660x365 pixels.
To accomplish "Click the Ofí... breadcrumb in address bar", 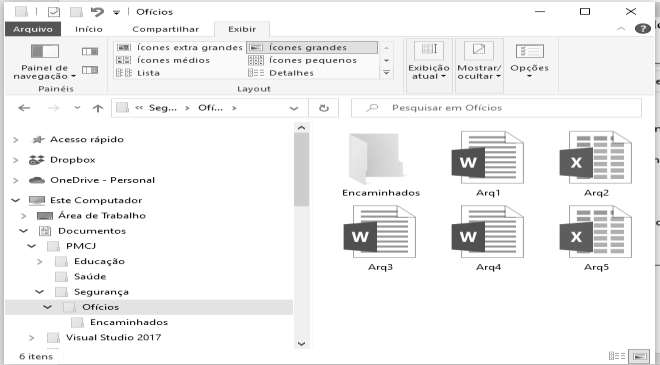I will click(210, 108).
